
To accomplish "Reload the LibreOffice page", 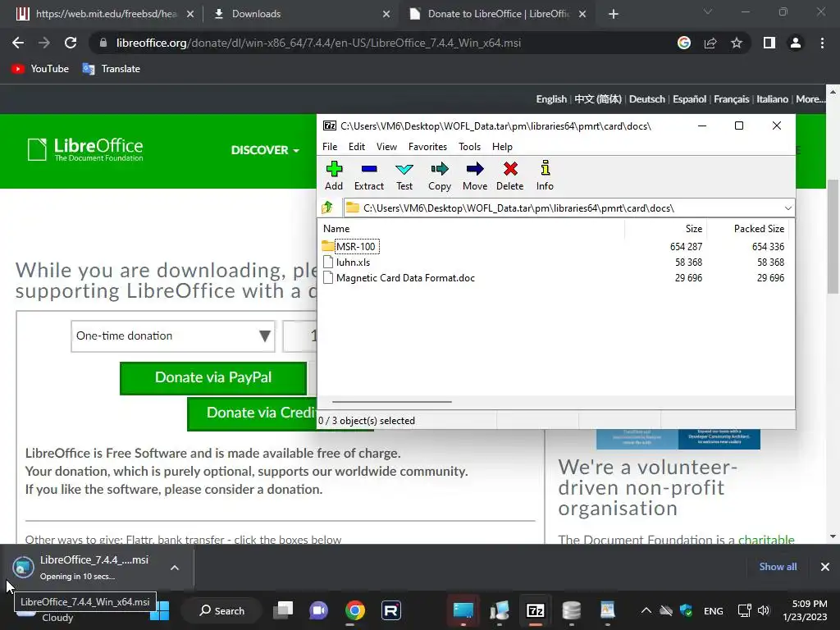I will [x=71, y=43].
